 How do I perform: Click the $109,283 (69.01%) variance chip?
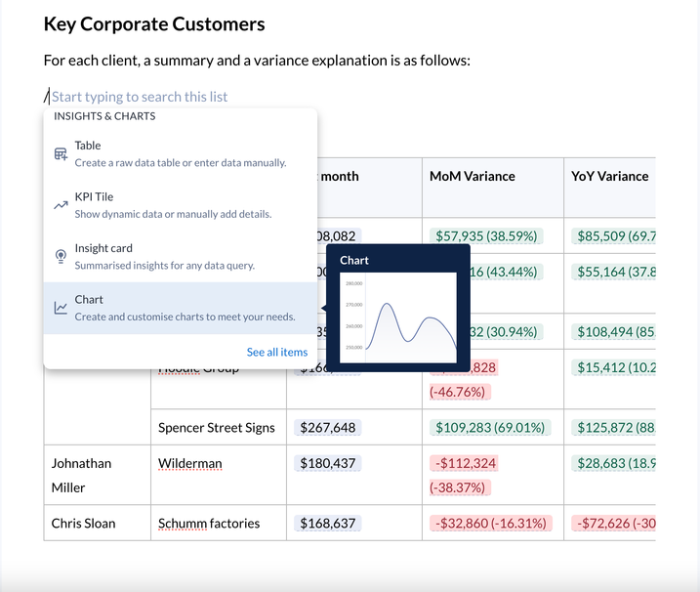click(x=490, y=428)
